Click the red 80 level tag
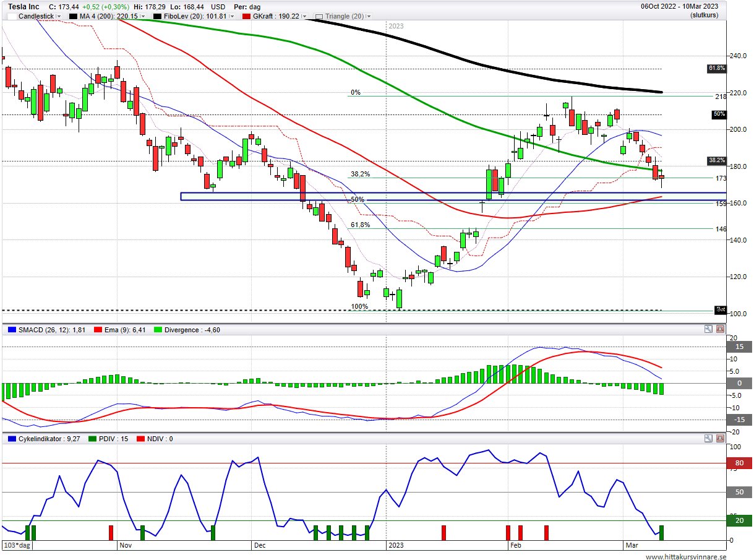This screenshot has height=560, width=754. 739,463
